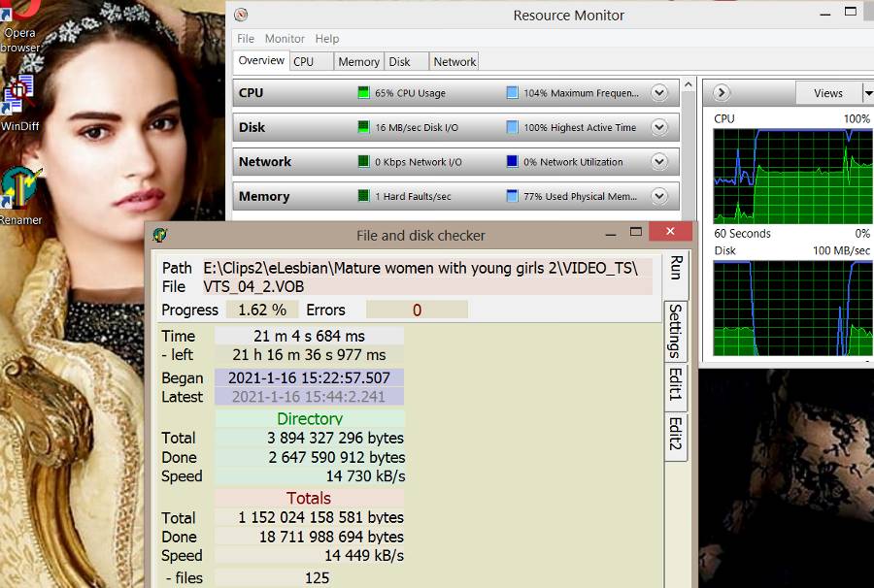Click the Views button

tap(828, 93)
